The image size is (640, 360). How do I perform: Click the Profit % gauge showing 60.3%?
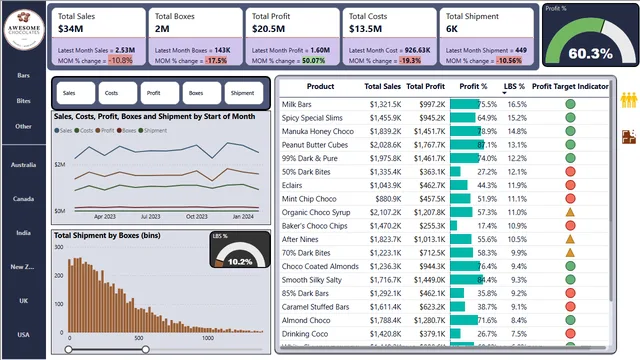pos(590,36)
